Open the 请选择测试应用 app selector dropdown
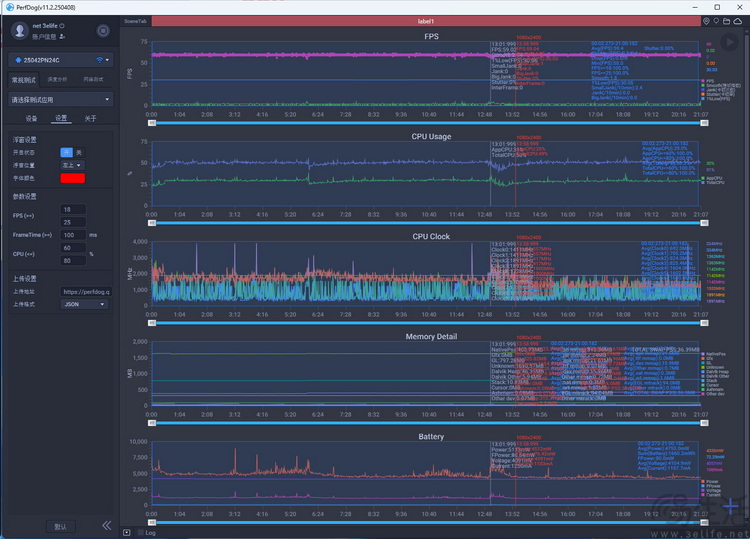 point(60,100)
